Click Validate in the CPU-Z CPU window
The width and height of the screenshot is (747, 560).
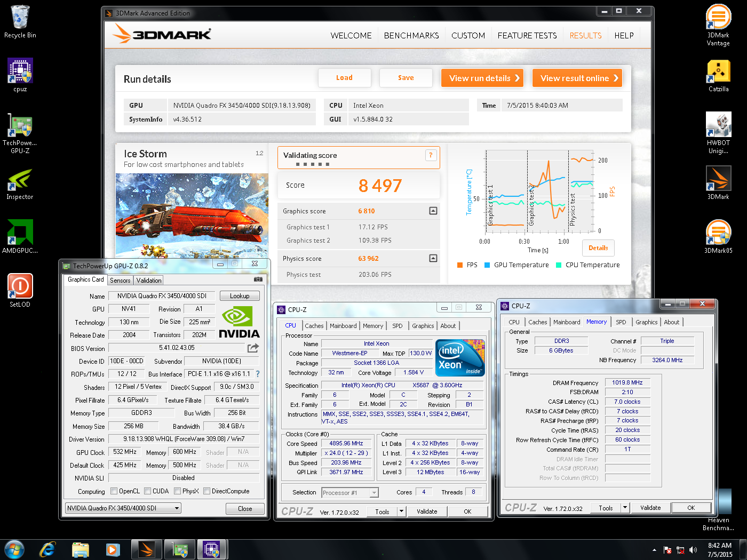pyautogui.click(x=427, y=511)
